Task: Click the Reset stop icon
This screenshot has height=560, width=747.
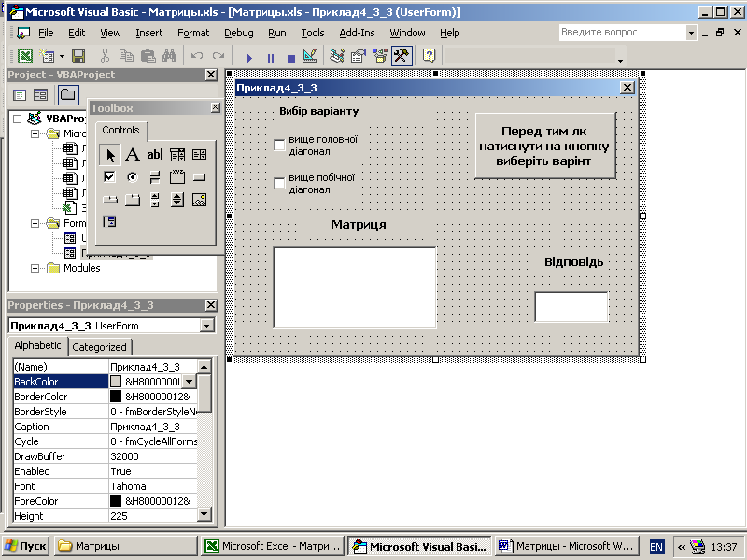Action: click(x=291, y=58)
